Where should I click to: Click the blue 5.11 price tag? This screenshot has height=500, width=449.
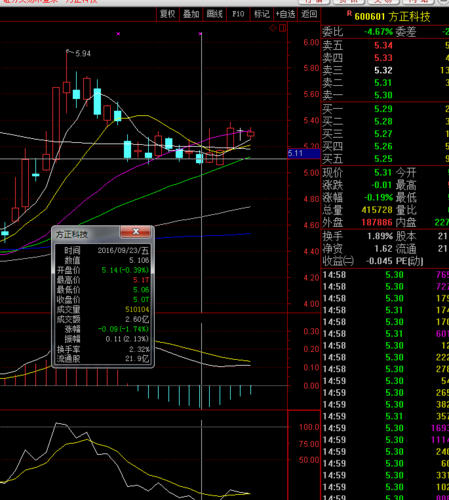[x=304, y=153]
